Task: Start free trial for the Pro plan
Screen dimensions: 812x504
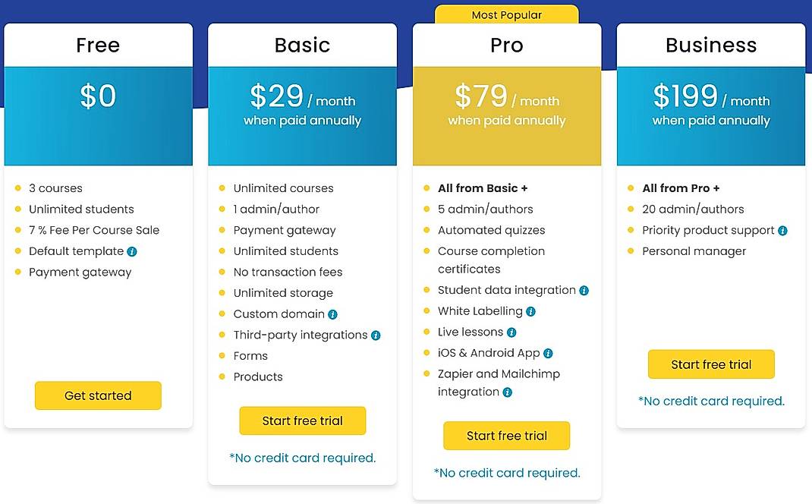Action: tap(506, 436)
